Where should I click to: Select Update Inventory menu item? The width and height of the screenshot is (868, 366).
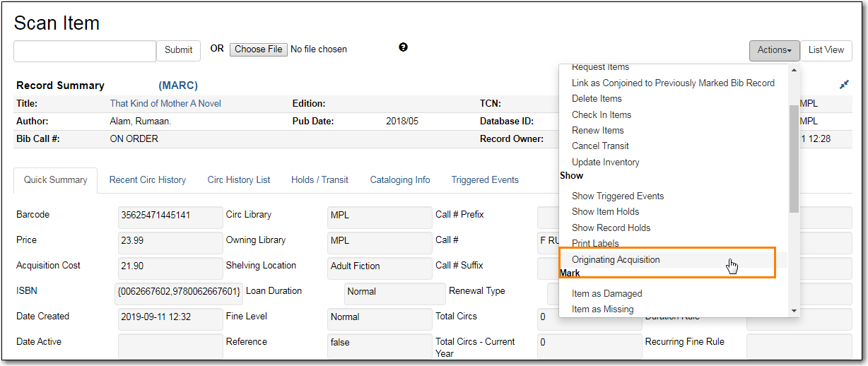click(x=605, y=163)
